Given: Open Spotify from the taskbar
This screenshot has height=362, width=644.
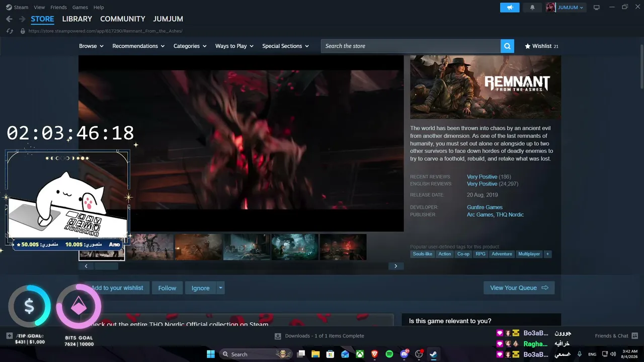Looking at the screenshot, I should coord(389,354).
